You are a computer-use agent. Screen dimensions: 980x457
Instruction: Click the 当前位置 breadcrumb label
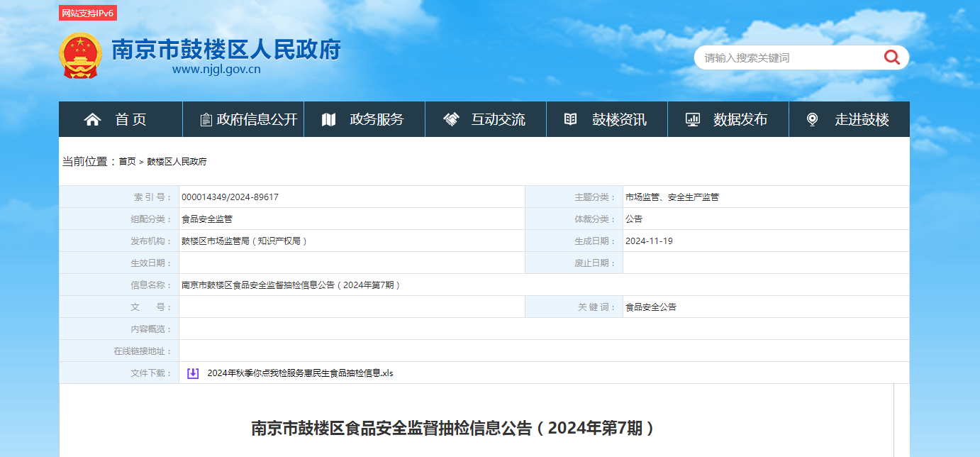coord(89,162)
